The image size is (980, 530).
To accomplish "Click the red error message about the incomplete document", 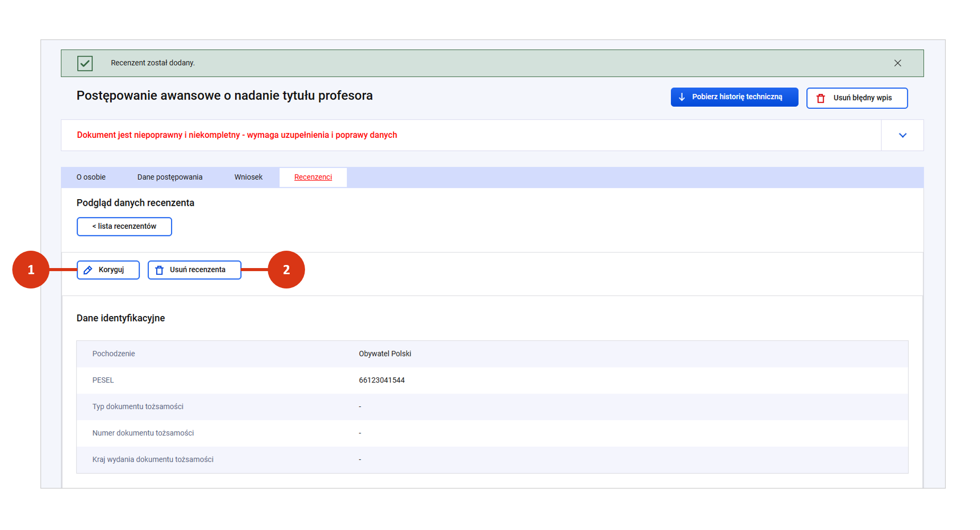I will pyautogui.click(x=237, y=135).
